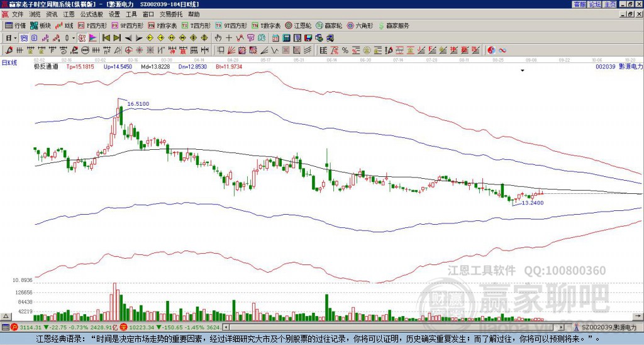
Task: Toggle the 权 adjustment button
Action: point(82,38)
